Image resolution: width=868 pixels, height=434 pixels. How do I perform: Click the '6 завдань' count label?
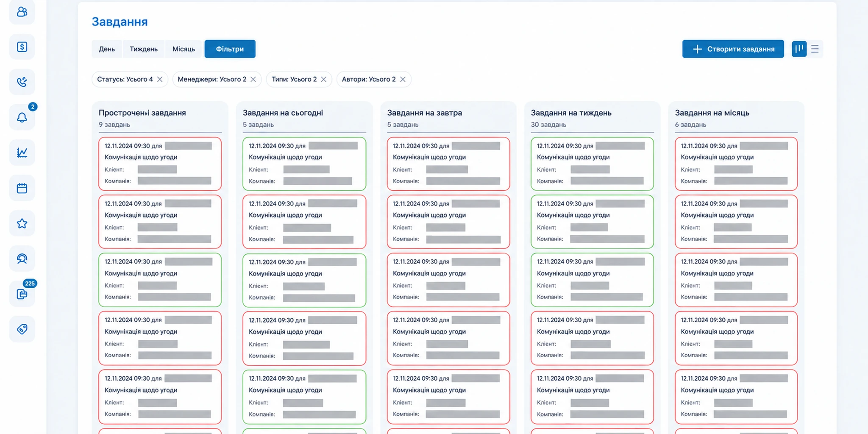click(x=690, y=125)
